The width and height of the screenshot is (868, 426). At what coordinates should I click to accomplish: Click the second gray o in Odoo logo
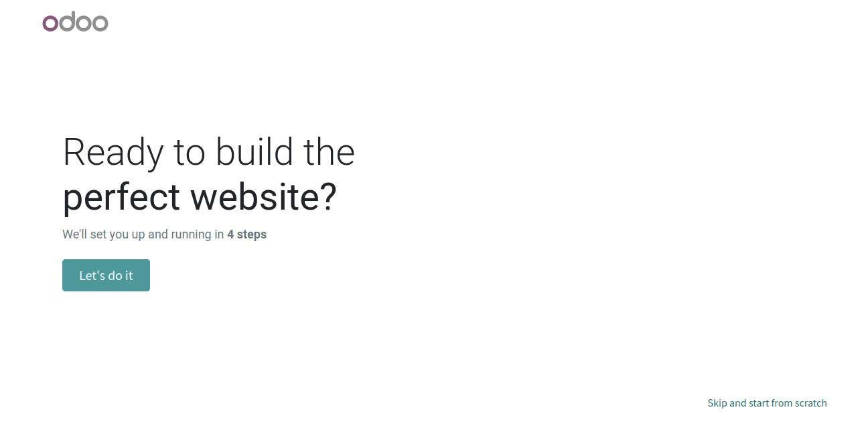coord(84,23)
